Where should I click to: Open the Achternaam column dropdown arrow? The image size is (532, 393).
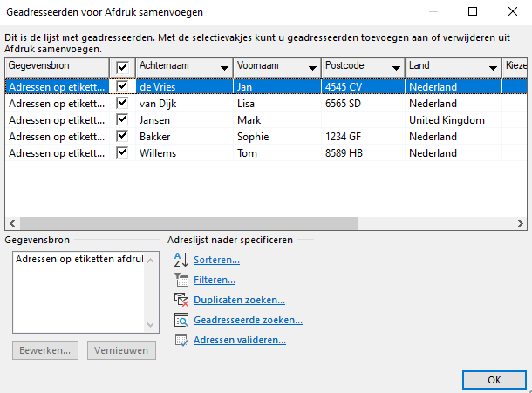coord(225,68)
